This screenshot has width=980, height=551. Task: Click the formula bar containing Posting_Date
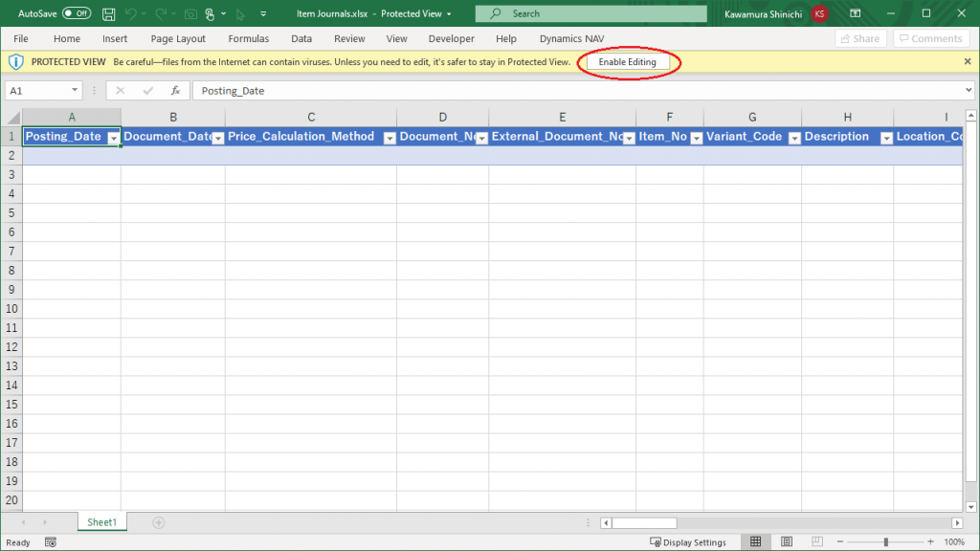click(x=578, y=91)
